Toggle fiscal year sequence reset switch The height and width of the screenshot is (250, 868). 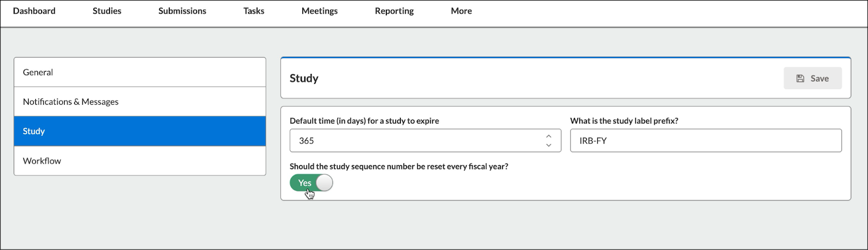click(311, 183)
